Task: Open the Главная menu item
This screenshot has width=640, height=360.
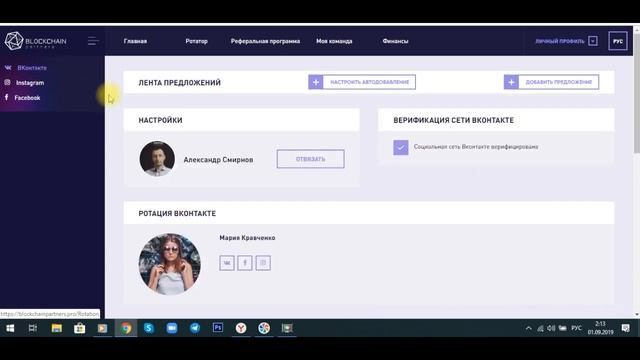Action: click(135, 41)
